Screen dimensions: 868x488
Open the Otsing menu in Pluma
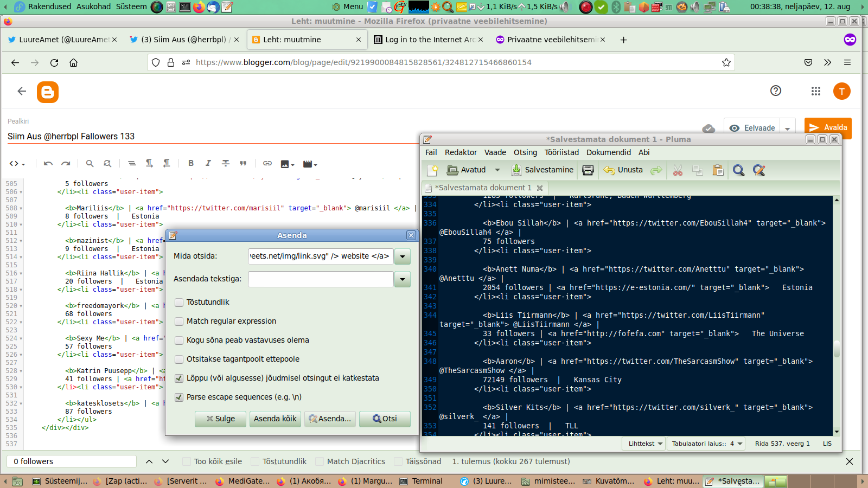525,152
